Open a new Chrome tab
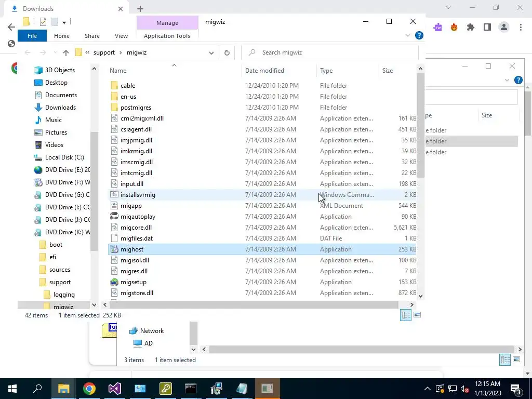The image size is (532, 399). 140,9
